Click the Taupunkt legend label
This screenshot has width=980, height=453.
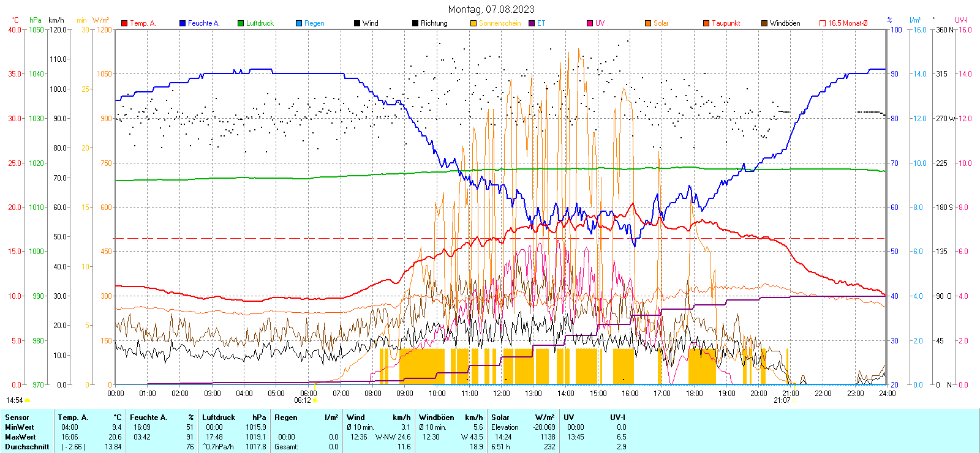coord(726,23)
